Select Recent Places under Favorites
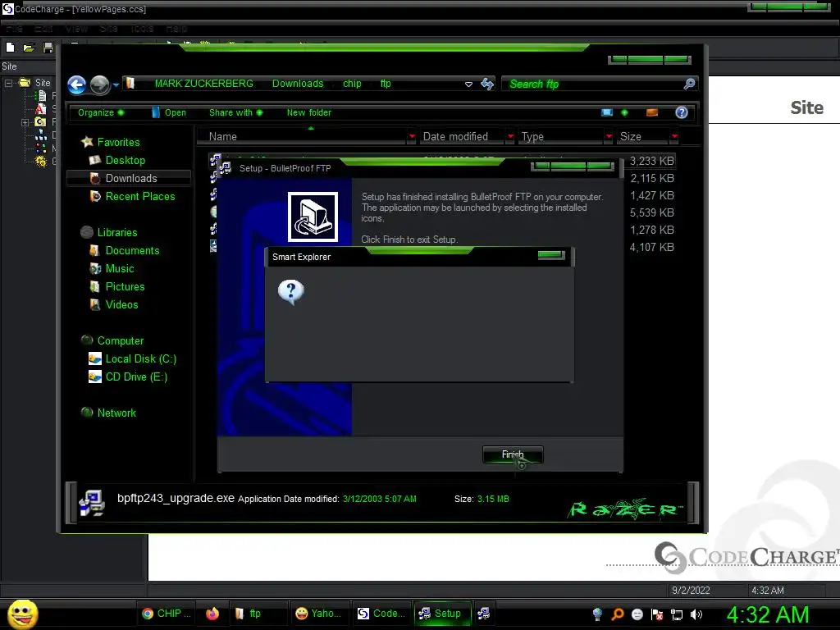 pyautogui.click(x=139, y=197)
